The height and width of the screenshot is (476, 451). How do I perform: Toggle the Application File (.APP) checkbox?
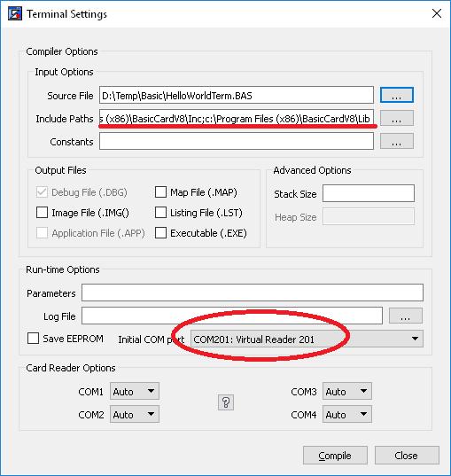tap(42, 233)
